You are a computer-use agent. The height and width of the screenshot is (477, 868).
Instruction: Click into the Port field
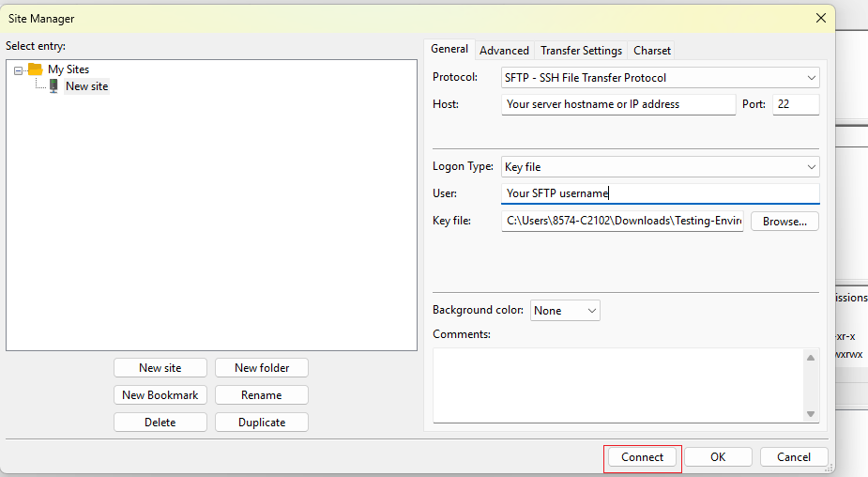796,104
